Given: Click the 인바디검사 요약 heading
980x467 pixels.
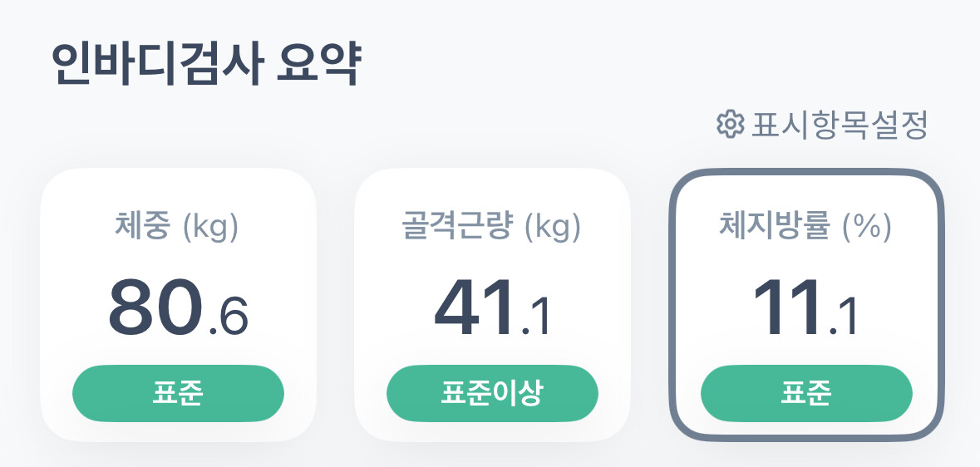Looking at the screenshot, I should (205, 65).
